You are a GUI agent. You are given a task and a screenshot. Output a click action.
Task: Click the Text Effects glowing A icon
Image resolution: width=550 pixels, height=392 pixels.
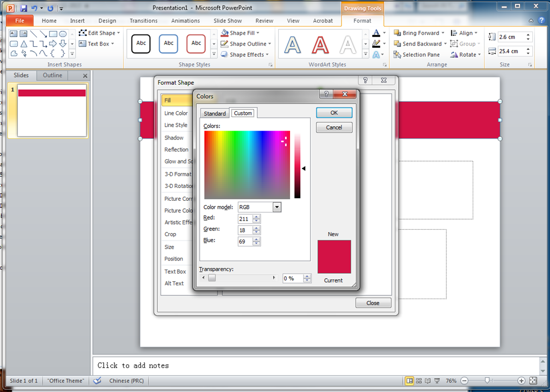pyautogui.click(x=376, y=54)
